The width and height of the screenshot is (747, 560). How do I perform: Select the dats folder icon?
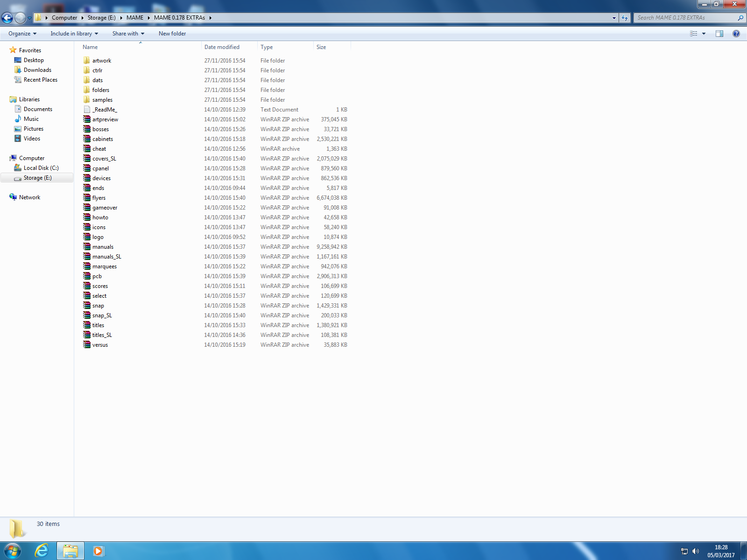click(87, 80)
